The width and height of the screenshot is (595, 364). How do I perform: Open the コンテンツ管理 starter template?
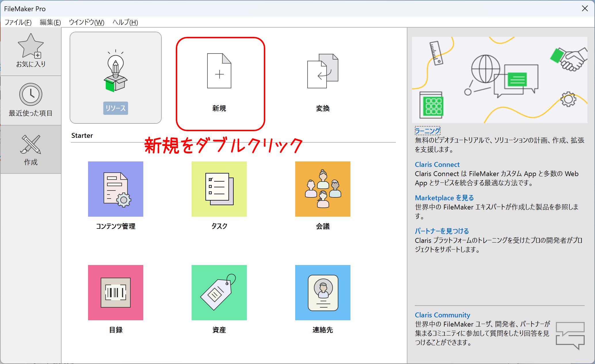pyautogui.click(x=115, y=189)
